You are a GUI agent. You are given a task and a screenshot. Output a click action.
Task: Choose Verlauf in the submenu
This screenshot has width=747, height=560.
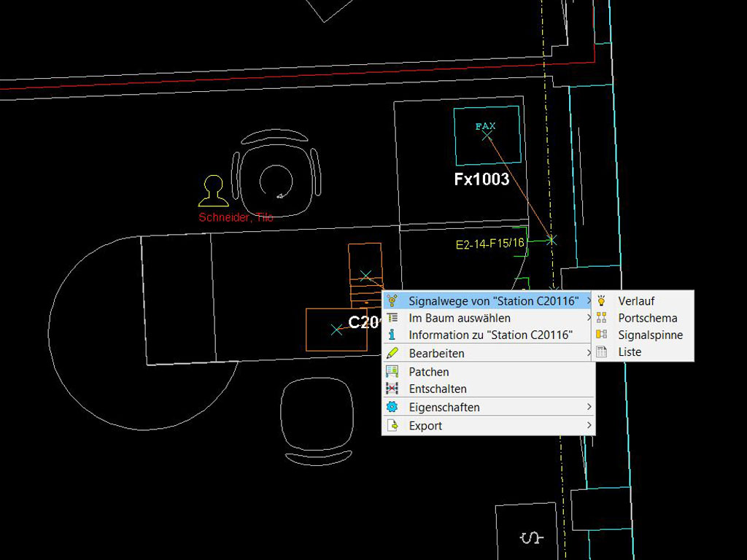[643, 301]
